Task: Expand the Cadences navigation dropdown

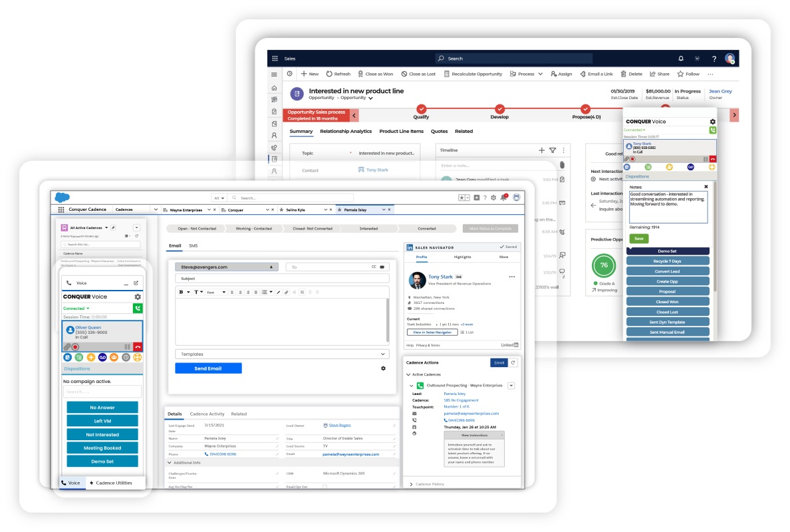Action: pyautogui.click(x=155, y=209)
